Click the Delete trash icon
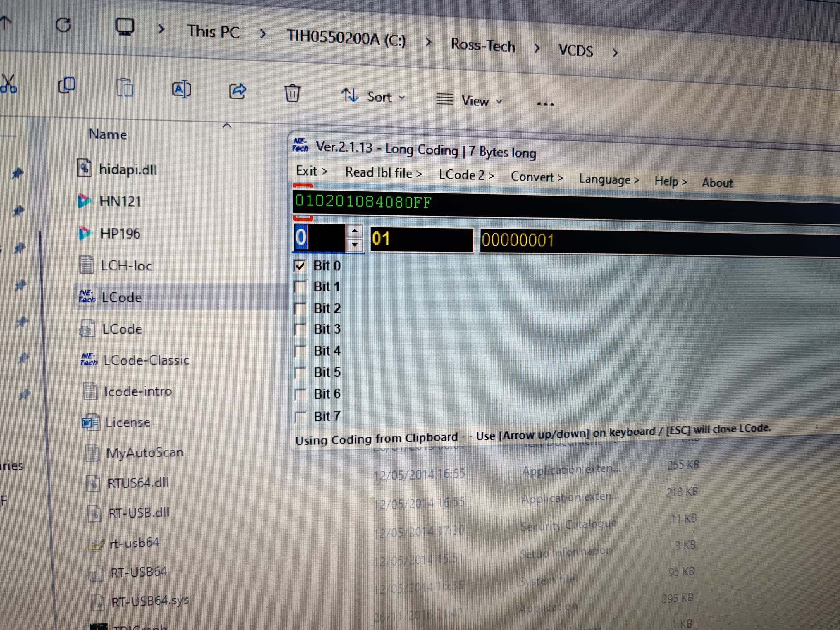The height and width of the screenshot is (630, 840). click(292, 93)
